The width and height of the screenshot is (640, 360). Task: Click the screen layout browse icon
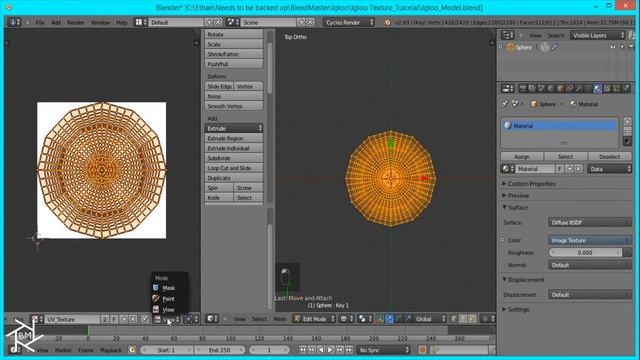(x=141, y=22)
